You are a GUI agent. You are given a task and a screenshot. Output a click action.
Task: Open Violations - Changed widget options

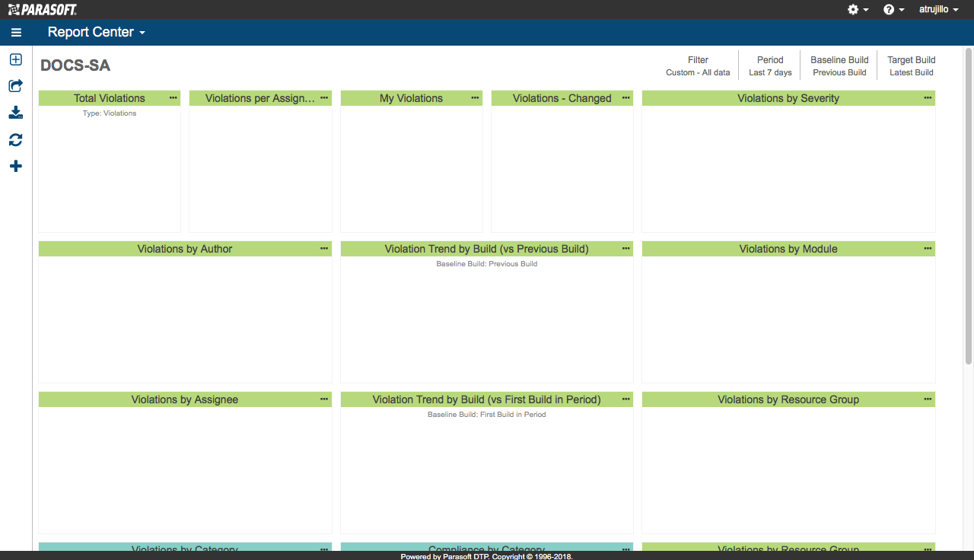[626, 97]
